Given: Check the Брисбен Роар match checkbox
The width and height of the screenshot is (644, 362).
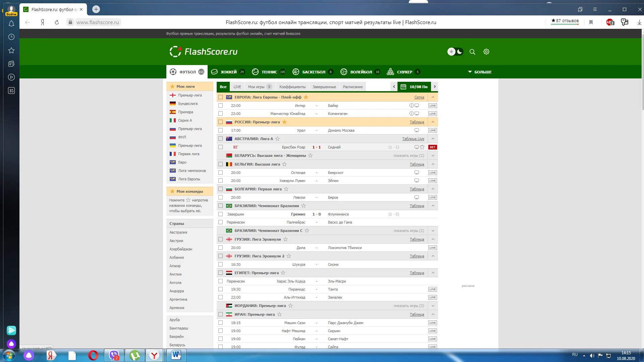Looking at the screenshot, I should tap(220, 147).
